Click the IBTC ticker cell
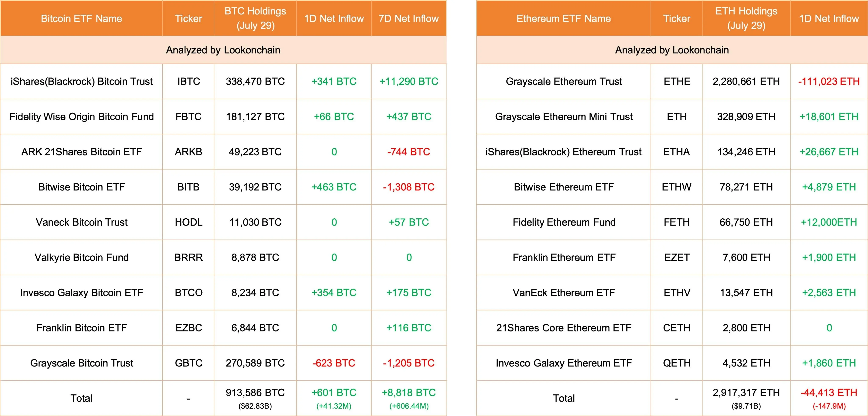 tap(188, 82)
